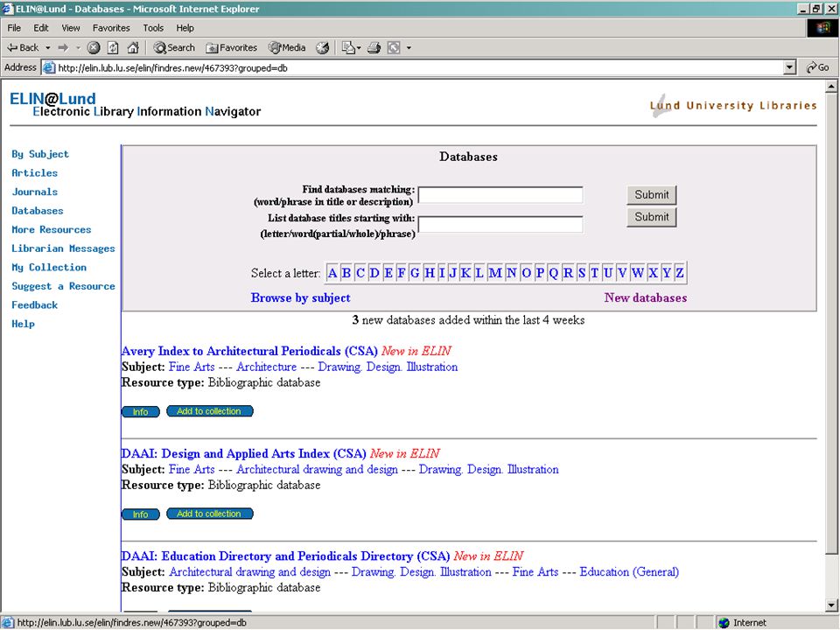Click Submit next to List database titles
The image size is (840, 630).
pos(651,217)
